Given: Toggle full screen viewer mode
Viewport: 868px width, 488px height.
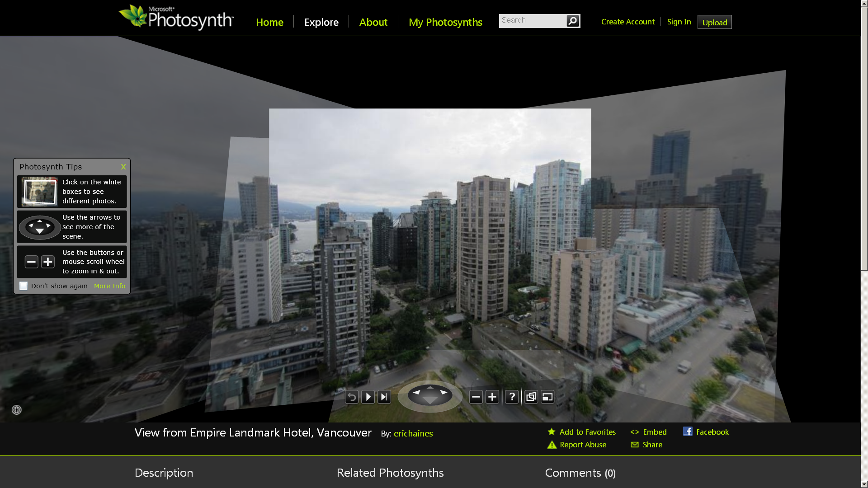Looking at the screenshot, I should coord(547,397).
